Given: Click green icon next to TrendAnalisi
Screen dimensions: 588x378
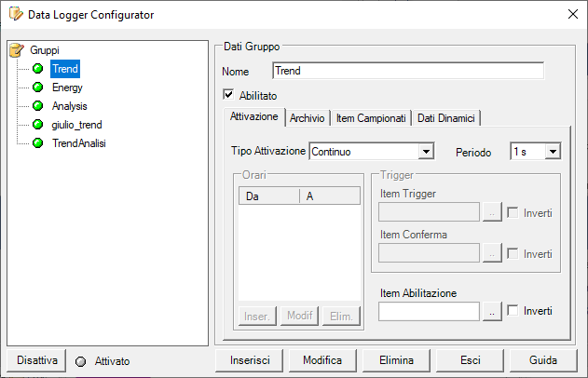Looking at the screenshot, I should pos(38,143).
